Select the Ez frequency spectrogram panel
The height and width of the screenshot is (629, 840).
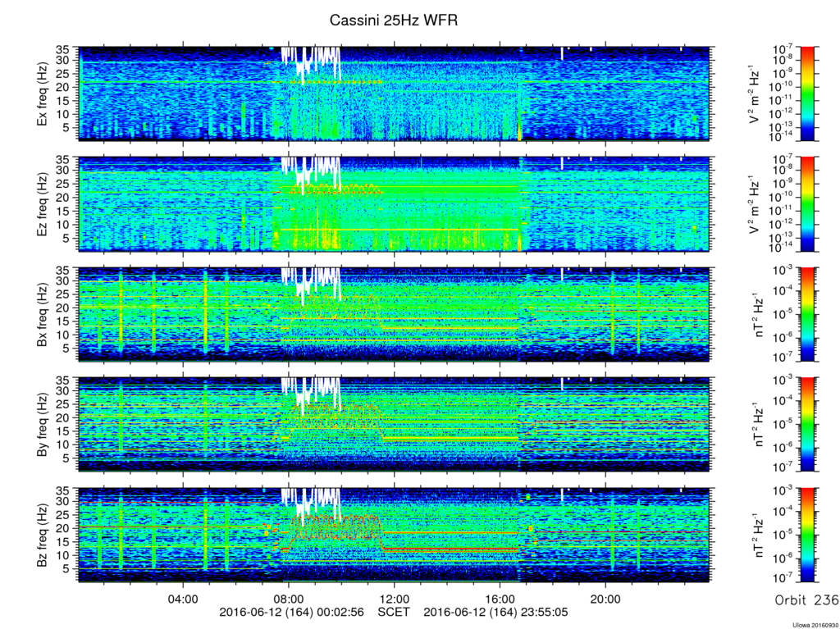point(395,204)
